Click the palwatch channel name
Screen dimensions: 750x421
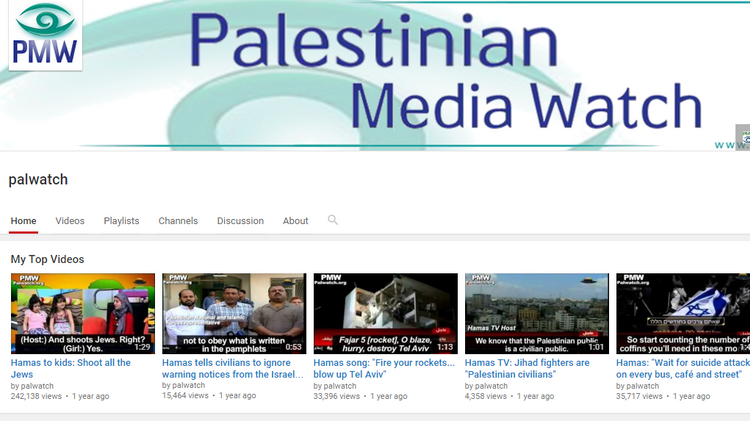pos(38,179)
